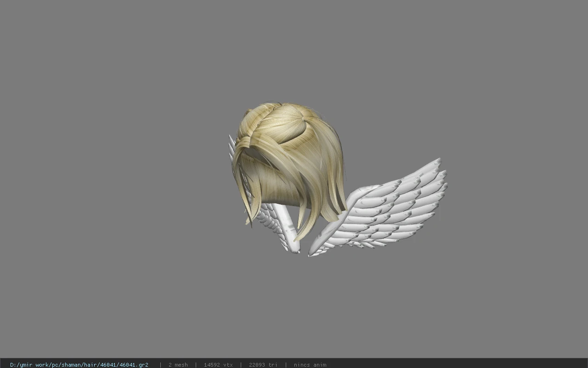Screen dimensions: 588x368
Task: Click the '2 mesh' status bar entry
Action: point(178,365)
